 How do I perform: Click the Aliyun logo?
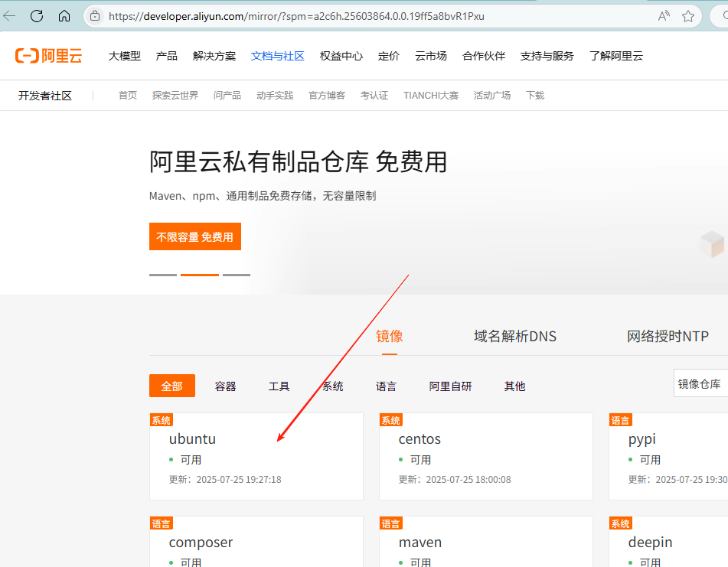49,56
